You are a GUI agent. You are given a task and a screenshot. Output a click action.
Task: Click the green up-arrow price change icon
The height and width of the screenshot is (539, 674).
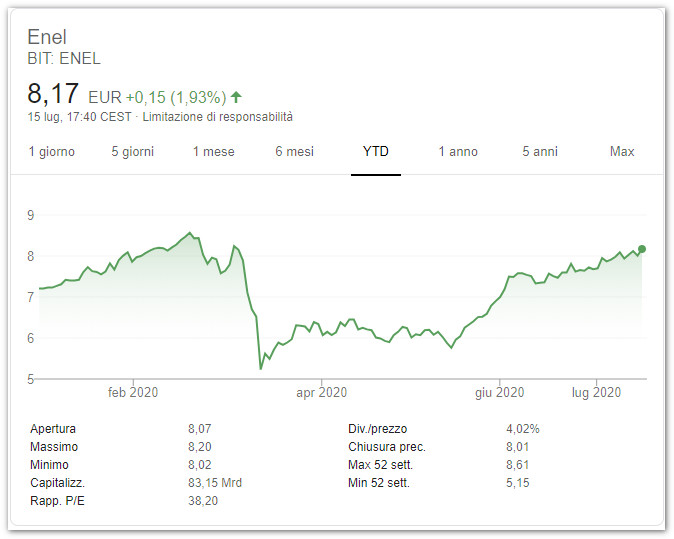236,97
